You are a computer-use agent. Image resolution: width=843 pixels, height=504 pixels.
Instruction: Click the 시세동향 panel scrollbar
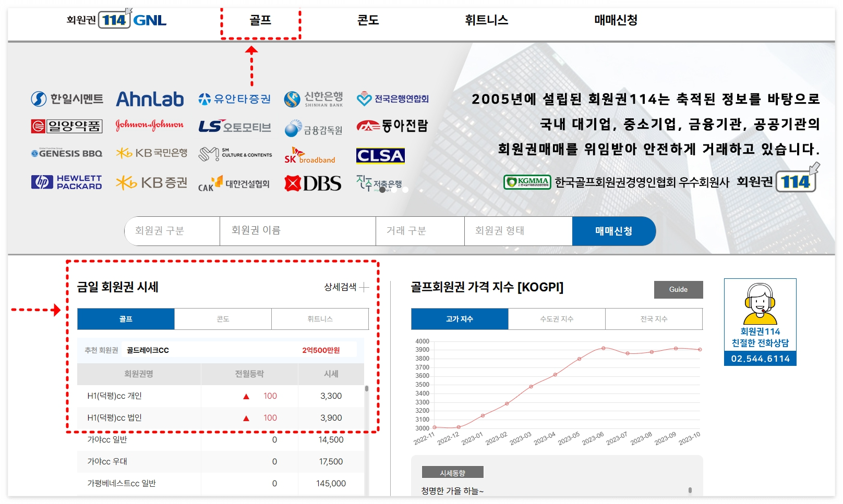point(690,490)
